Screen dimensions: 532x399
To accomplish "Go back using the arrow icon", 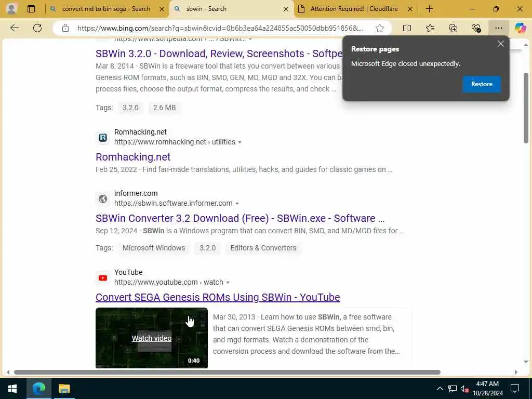I will (x=15, y=28).
